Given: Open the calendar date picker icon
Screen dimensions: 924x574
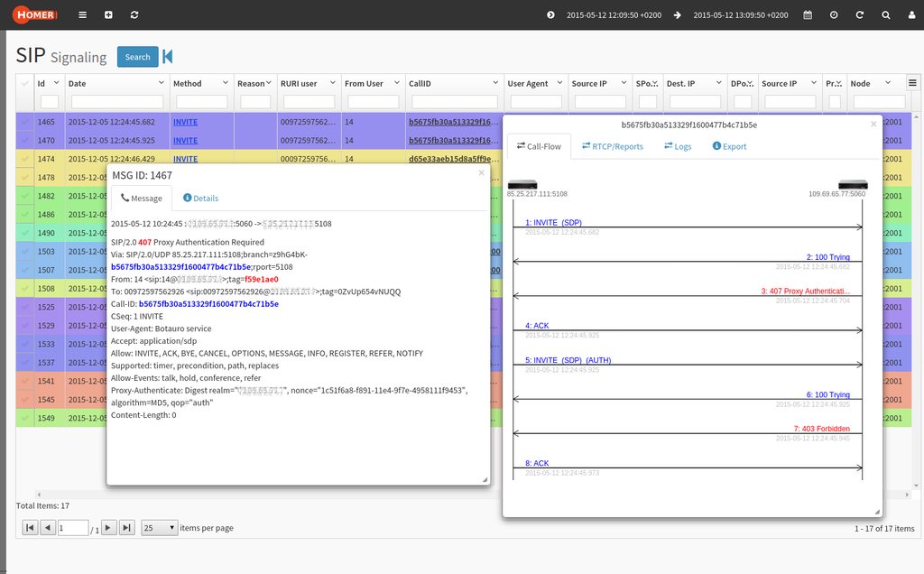Looking at the screenshot, I should pos(808,14).
